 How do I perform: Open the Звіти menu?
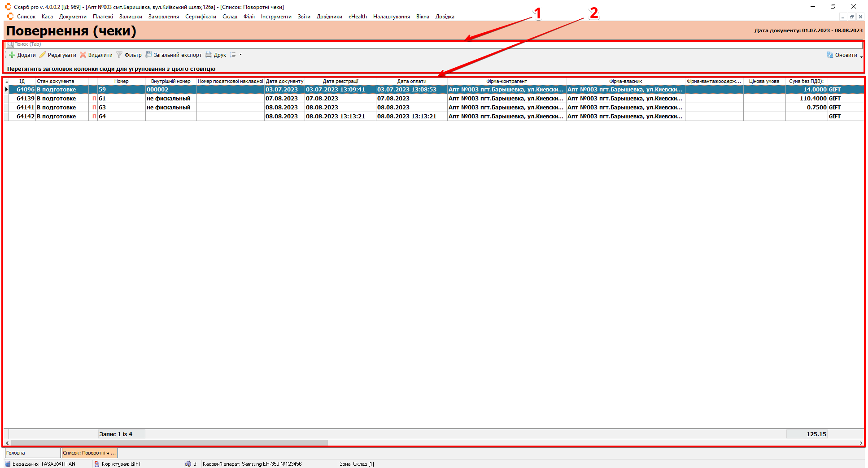point(304,17)
